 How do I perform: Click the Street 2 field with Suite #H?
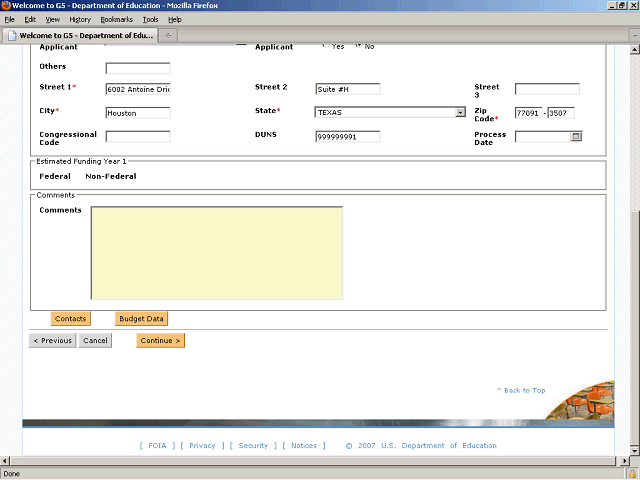click(348, 89)
